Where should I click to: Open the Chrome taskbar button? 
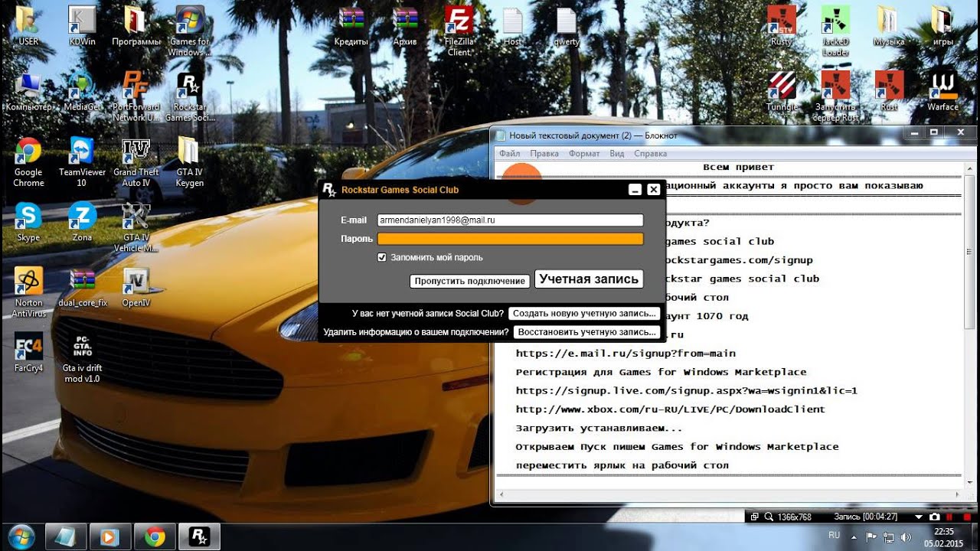pos(155,537)
